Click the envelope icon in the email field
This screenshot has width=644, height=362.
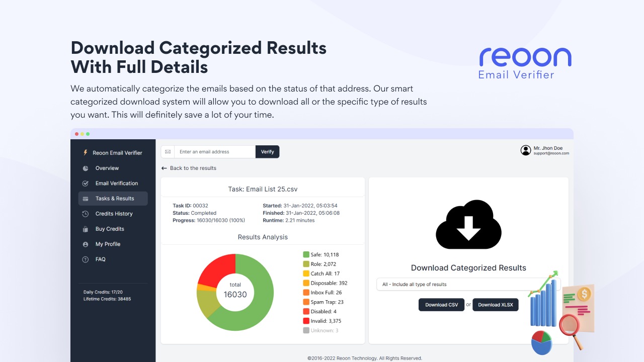pyautogui.click(x=167, y=151)
